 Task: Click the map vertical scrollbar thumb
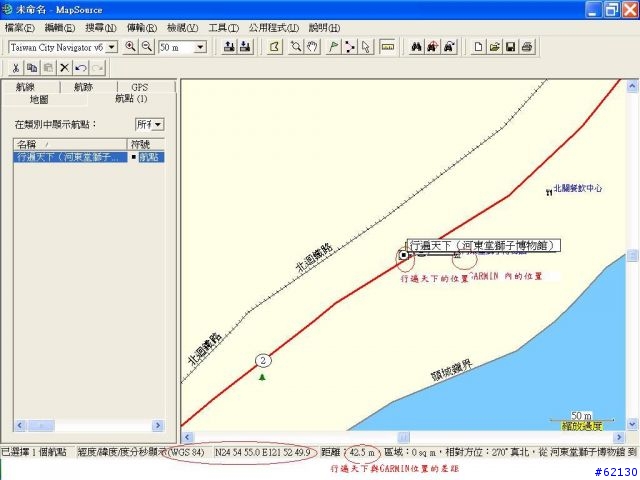pyautogui.click(x=632, y=256)
